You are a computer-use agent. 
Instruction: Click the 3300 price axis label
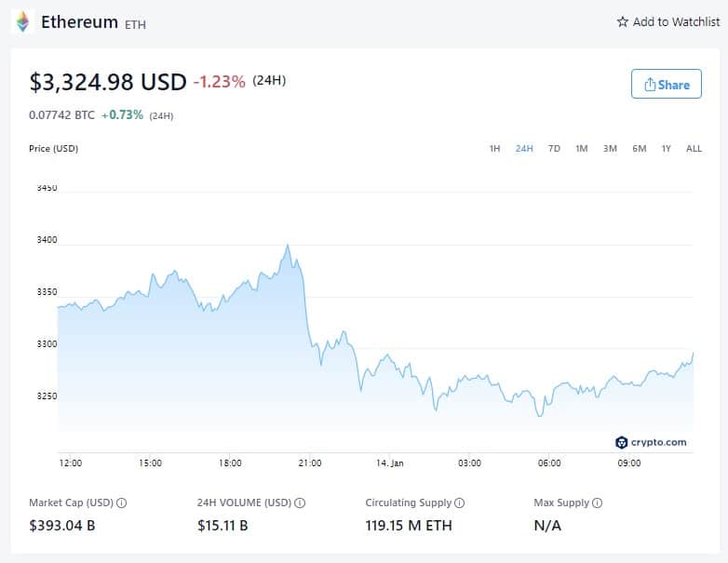coord(47,344)
